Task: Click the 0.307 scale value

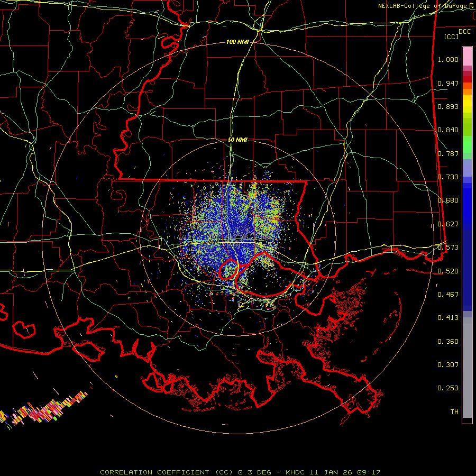Action: coord(448,365)
